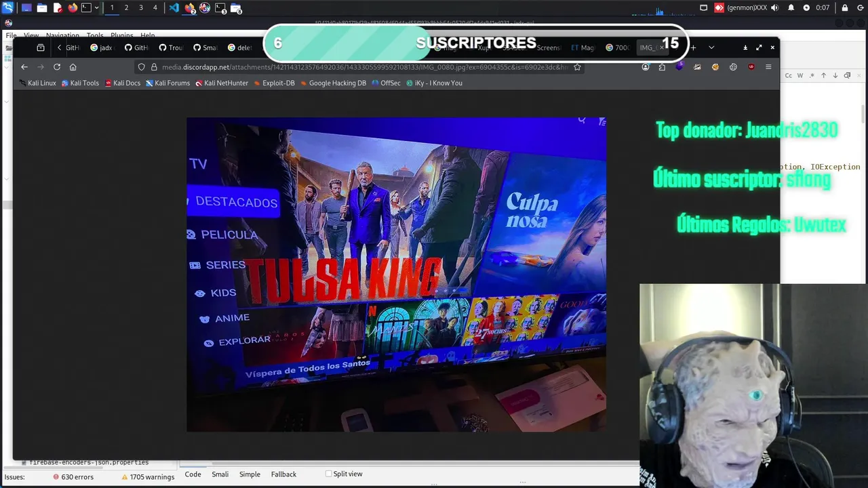Switch to the Smali GitHub tab
The height and width of the screenshot is (488, 868).
[205, 47]
